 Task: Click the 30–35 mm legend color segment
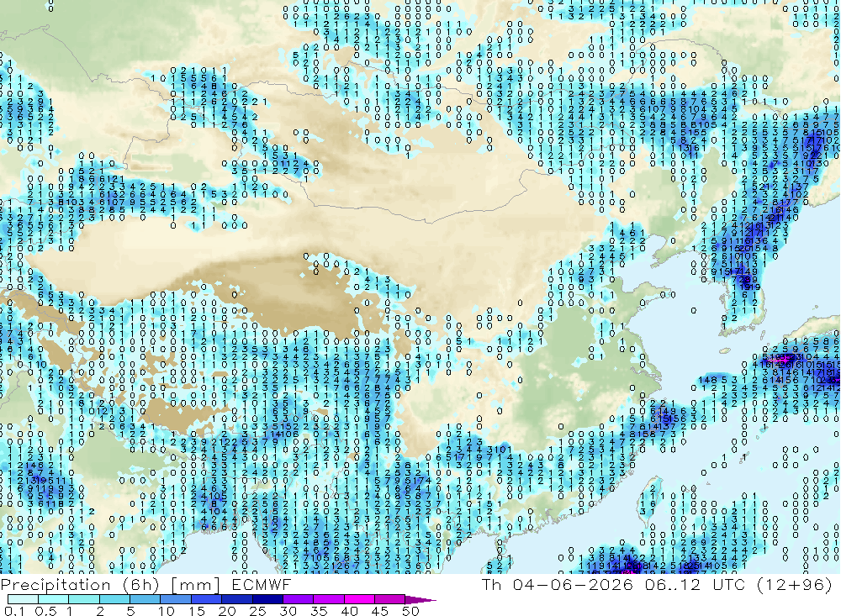coord(298,599)
